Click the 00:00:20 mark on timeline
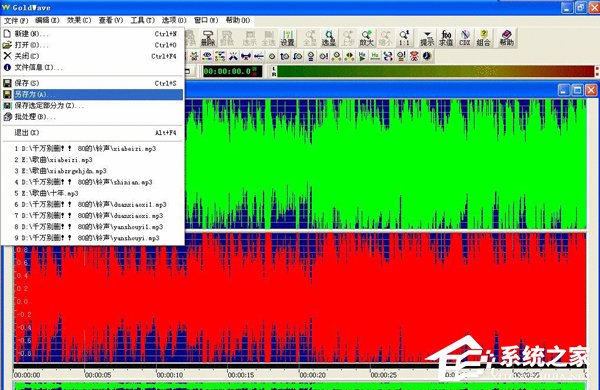The height and width of the screenshot is (390, 600). coord(312,375)
